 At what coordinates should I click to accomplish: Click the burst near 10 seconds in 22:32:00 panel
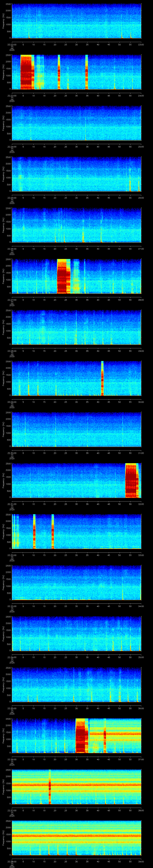34,532
